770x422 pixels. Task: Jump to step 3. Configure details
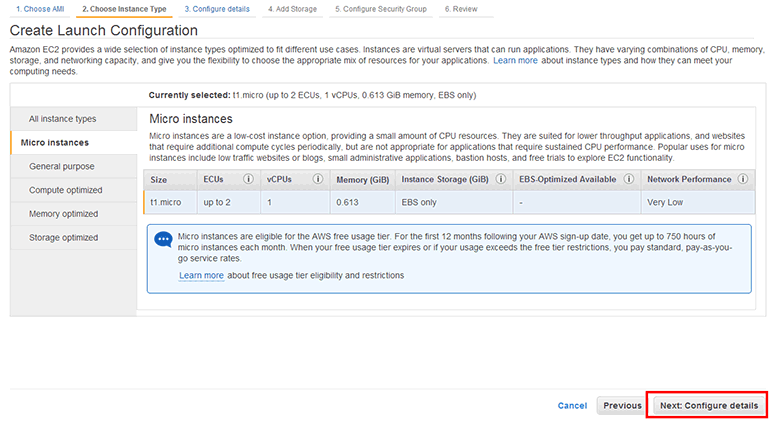tap(216, 8)
